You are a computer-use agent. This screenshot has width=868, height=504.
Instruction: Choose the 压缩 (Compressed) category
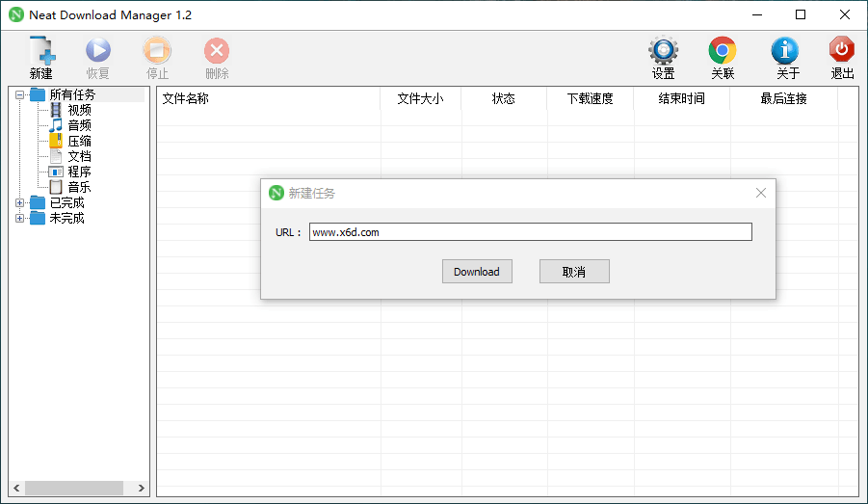(x=79, y=141)
